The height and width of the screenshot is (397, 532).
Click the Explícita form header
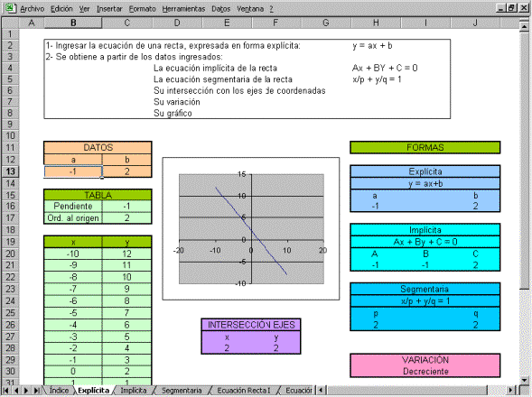425,171
